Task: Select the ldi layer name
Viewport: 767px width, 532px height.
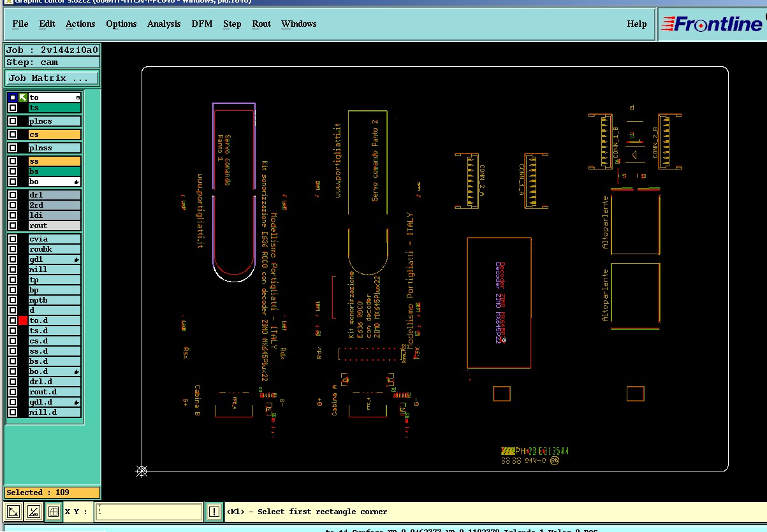Action: [54, 215]
